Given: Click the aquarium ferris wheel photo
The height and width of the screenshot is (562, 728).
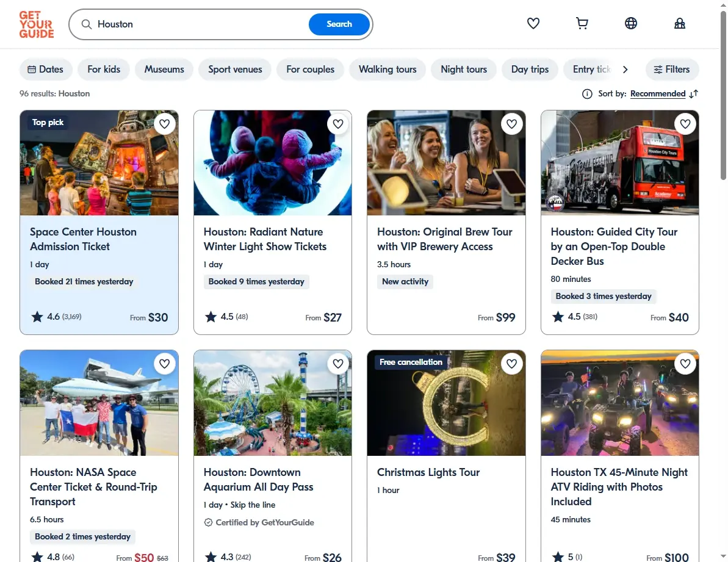Looking at the screenshot, I should pyautogui.click(x=273, y=403).
